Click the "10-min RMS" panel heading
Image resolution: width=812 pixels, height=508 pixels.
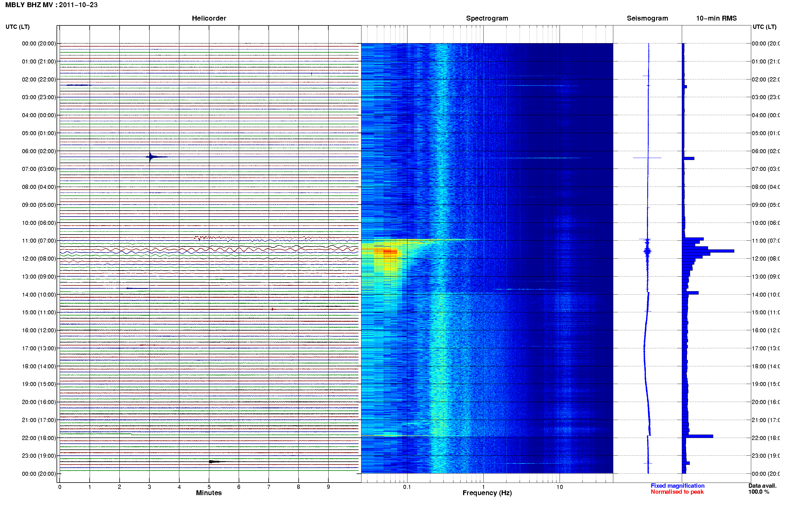point(716,19)
